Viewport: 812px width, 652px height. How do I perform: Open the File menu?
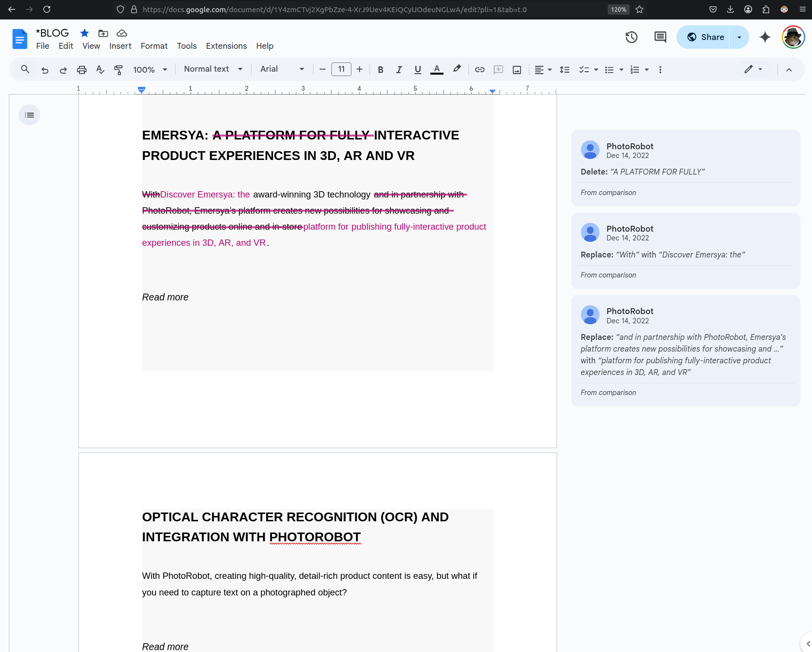pos(43,46)
